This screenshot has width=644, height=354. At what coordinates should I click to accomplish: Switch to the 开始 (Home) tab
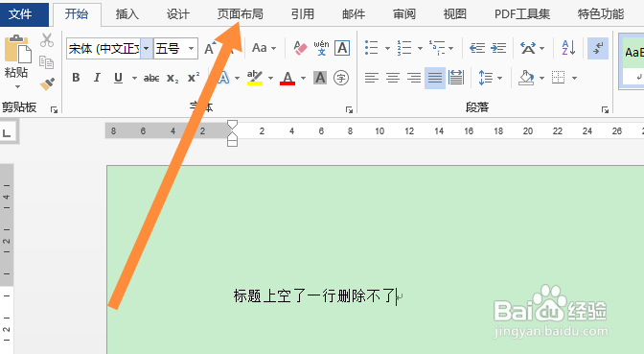(77, 14)
